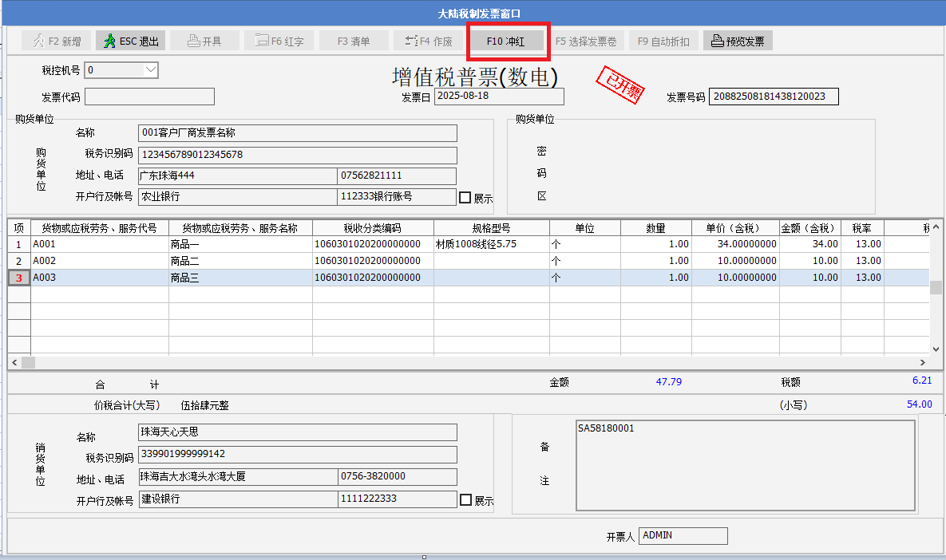Click the F4 作废 toolbar icon
The width and height of the screenshot is (946, 560).
[x=410, y=41]
